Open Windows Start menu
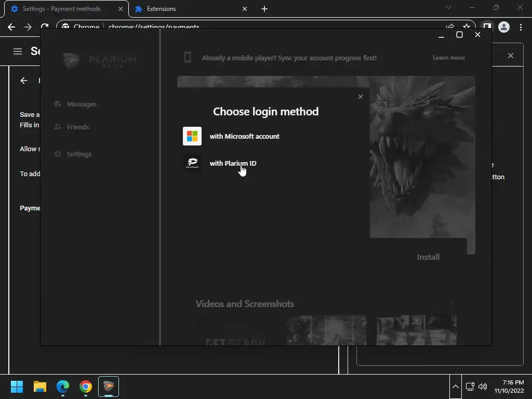532x399 pixels. [x=17, y=387]
